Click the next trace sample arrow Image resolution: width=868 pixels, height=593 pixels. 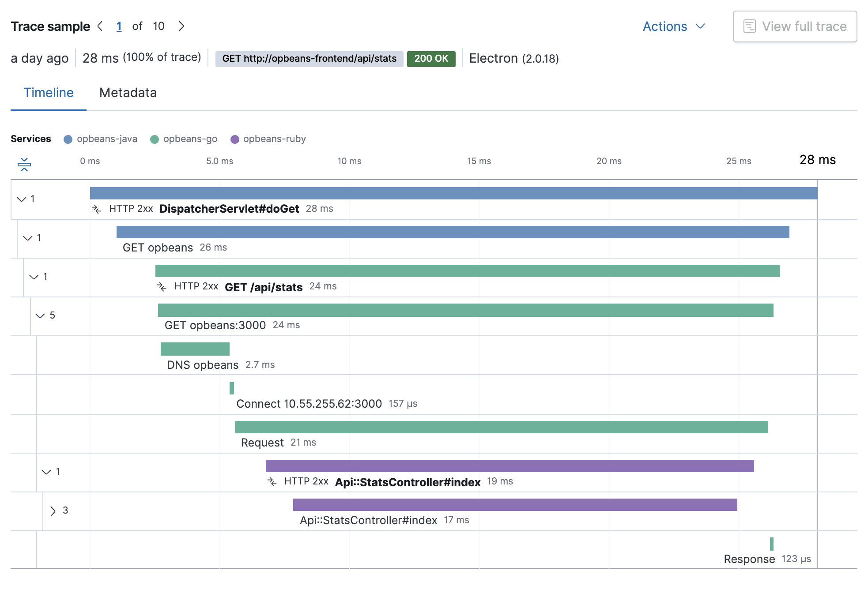coord(181,26)
